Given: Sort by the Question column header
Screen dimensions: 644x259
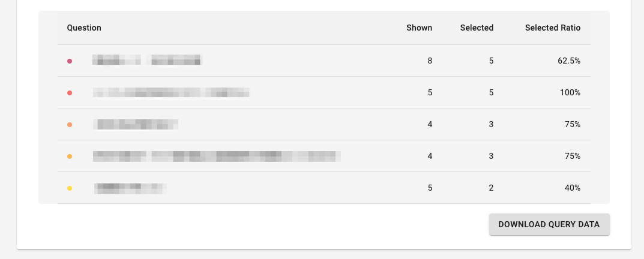Looking at the screenshot, I should coord(84,28).
